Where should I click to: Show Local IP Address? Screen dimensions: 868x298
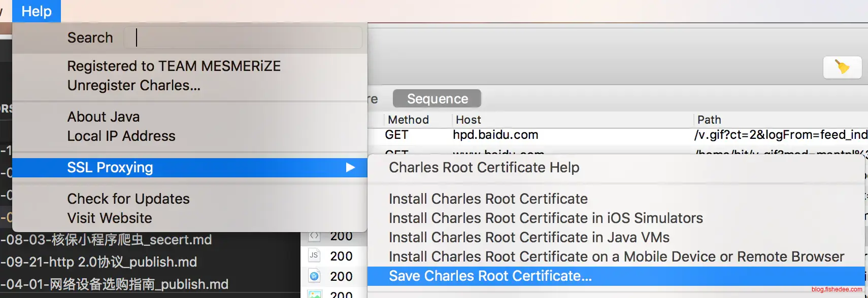[121, 136]
